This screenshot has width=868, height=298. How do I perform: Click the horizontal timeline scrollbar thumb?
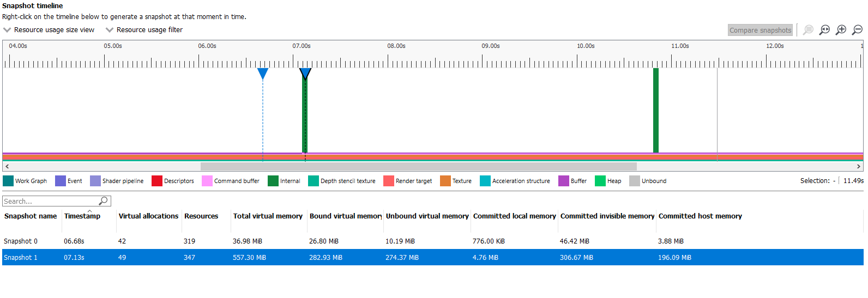coord(418,167)
